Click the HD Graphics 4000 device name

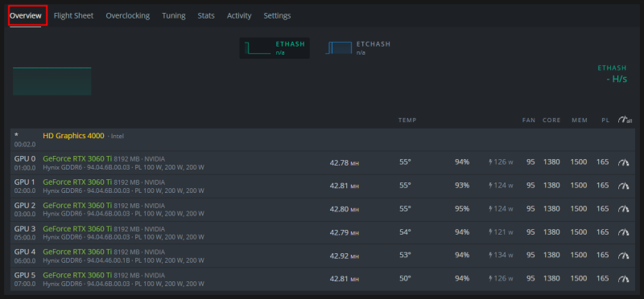pyautogui.click(x=73, y=136)
